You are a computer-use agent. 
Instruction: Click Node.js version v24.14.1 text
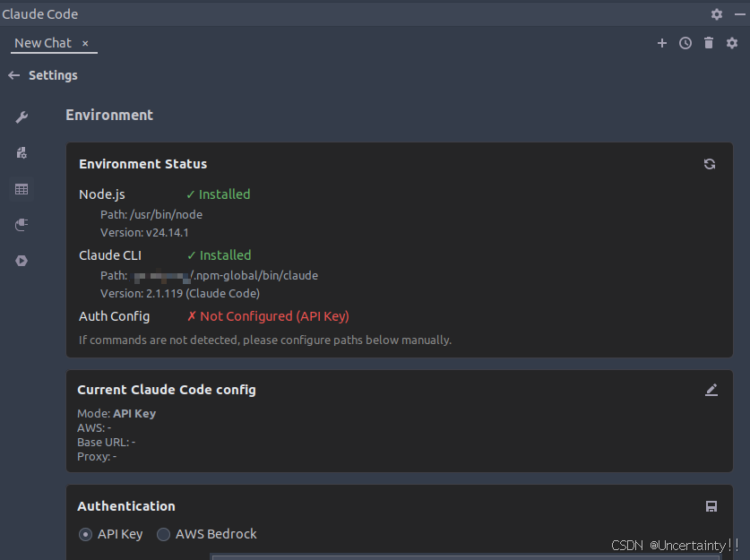144,232
